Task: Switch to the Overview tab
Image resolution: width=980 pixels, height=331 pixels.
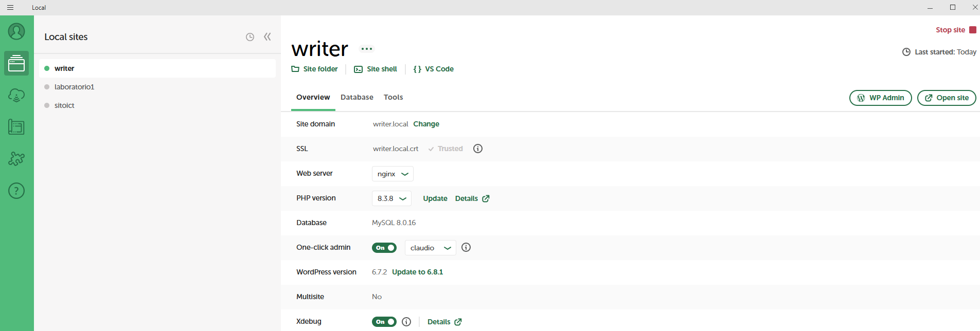Action: point(313,97)
